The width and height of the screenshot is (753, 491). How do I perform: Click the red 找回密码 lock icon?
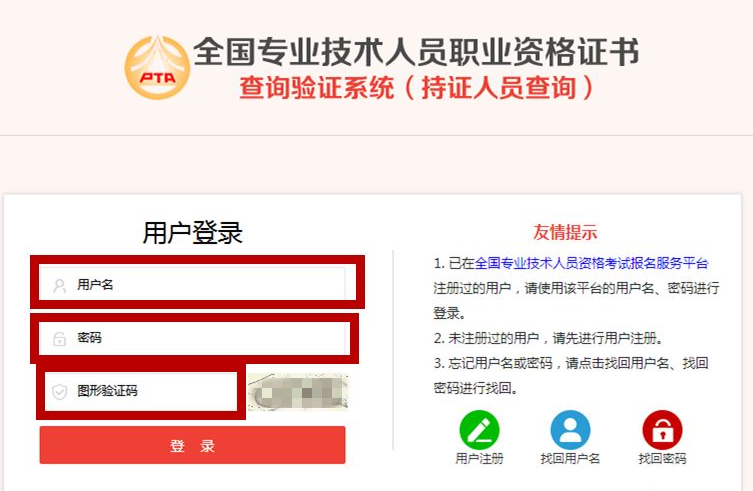662,430
